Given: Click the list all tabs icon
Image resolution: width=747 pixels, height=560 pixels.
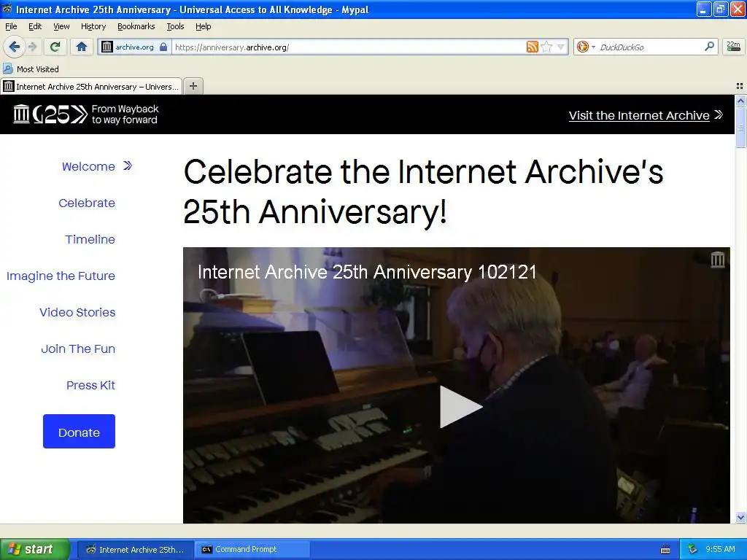Looking at the screenshot, I should 740,86.
